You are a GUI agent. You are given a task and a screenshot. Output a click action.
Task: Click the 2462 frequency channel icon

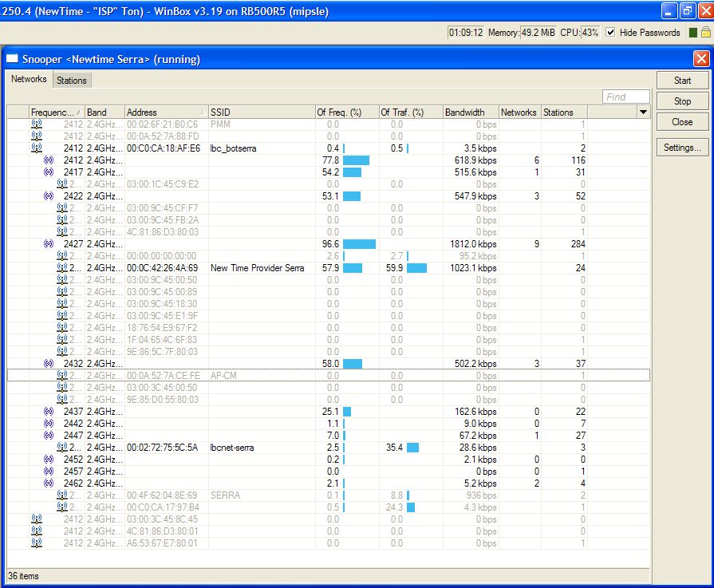49,483
